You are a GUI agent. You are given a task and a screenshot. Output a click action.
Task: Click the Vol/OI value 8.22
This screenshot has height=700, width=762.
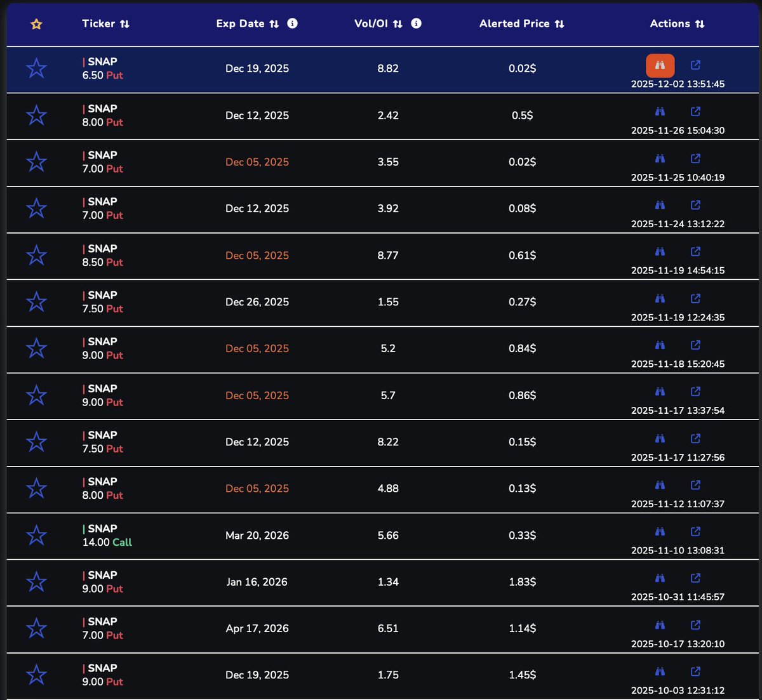[388, 442]
